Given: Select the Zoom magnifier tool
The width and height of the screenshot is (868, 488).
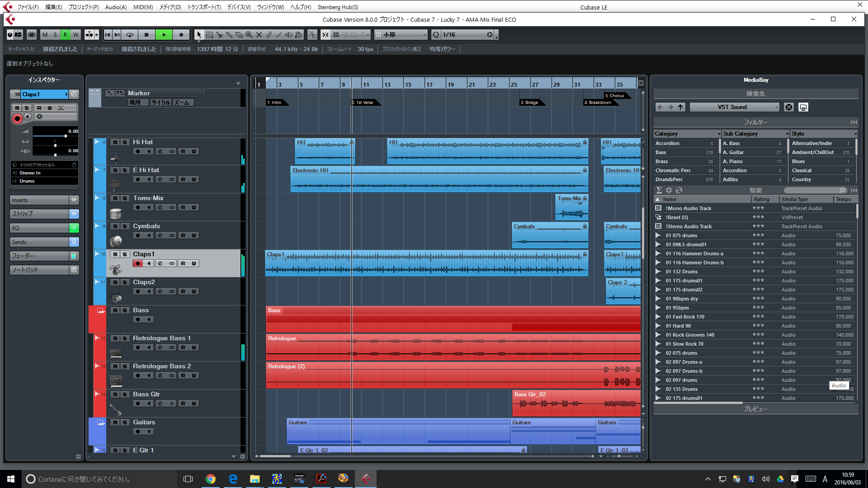Looking at the screenshot, I should click(249, 35).
